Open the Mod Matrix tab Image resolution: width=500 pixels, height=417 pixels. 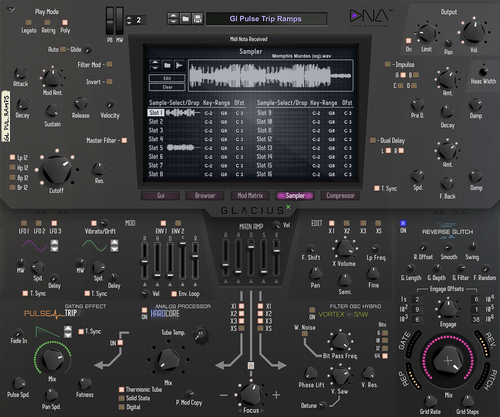pos(250,196)
